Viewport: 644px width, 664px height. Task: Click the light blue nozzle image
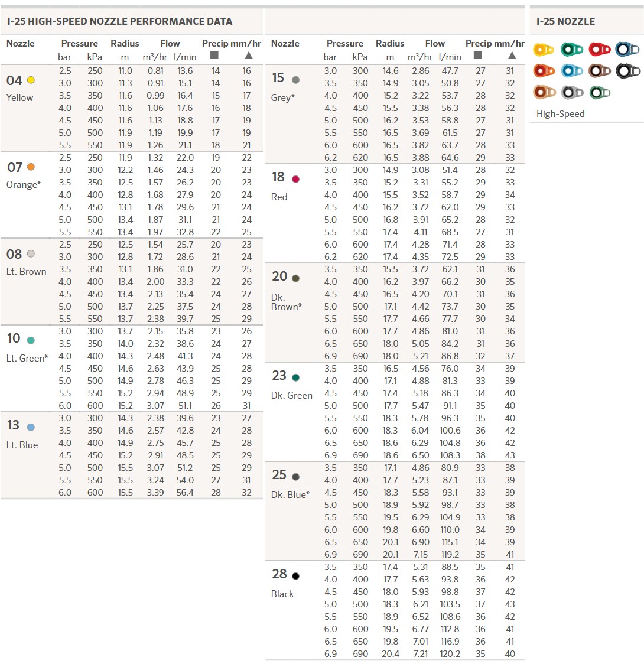click(571, 71)
